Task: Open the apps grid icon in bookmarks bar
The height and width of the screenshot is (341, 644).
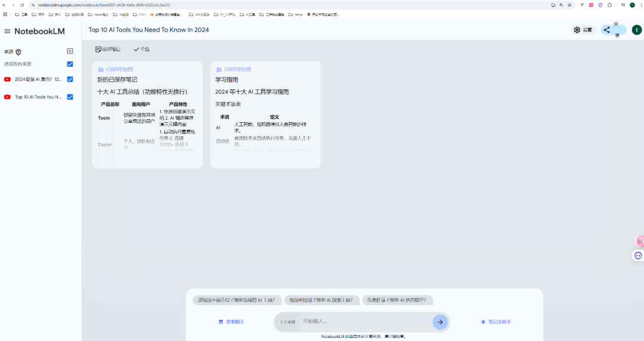Action: pyautogui.click(x=5, y=14)
